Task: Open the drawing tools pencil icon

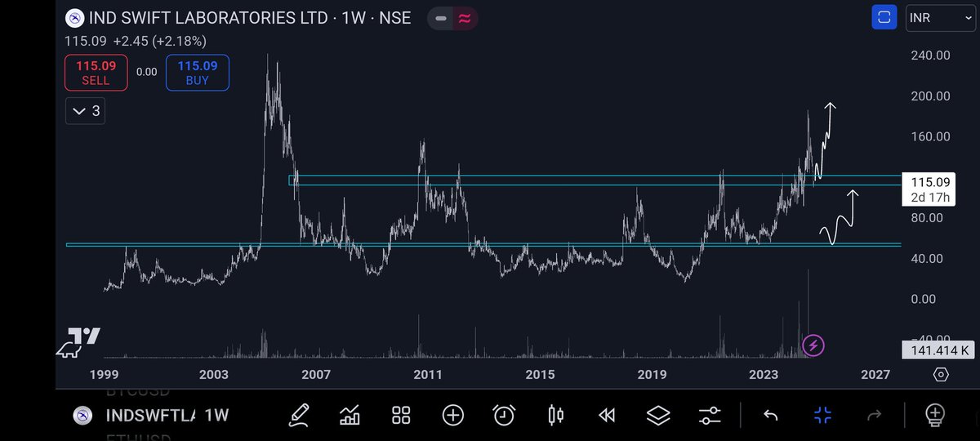Action: pos(299,415)
